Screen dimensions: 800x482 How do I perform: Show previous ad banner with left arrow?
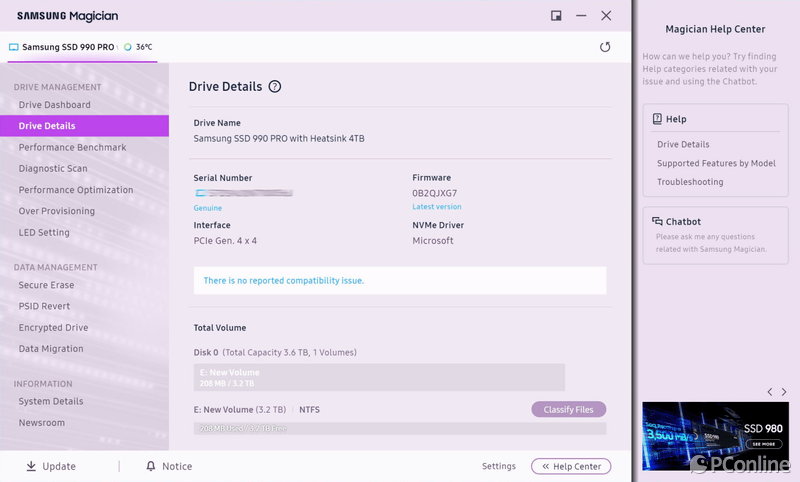[x=768, y=392]
